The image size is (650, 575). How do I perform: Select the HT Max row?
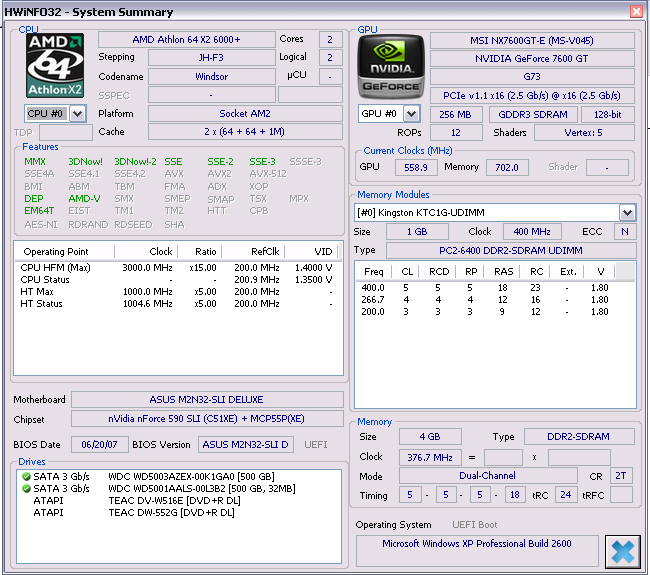[x=177, y=292]
